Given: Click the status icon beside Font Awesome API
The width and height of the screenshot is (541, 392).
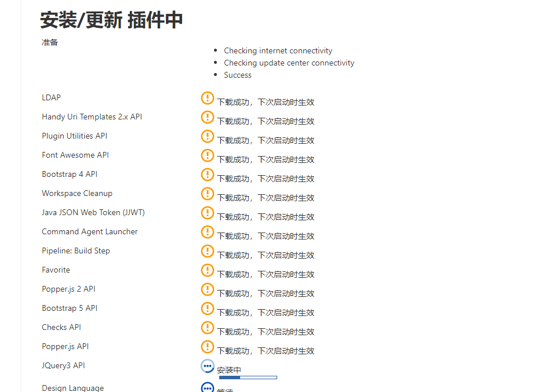Looking at the screenshot, I should tap(208, 155).
